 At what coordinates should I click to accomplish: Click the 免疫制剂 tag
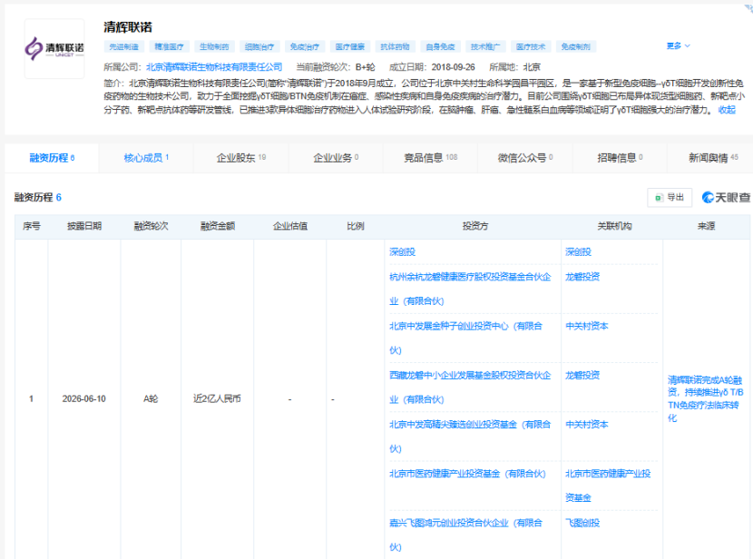[576, 46]
